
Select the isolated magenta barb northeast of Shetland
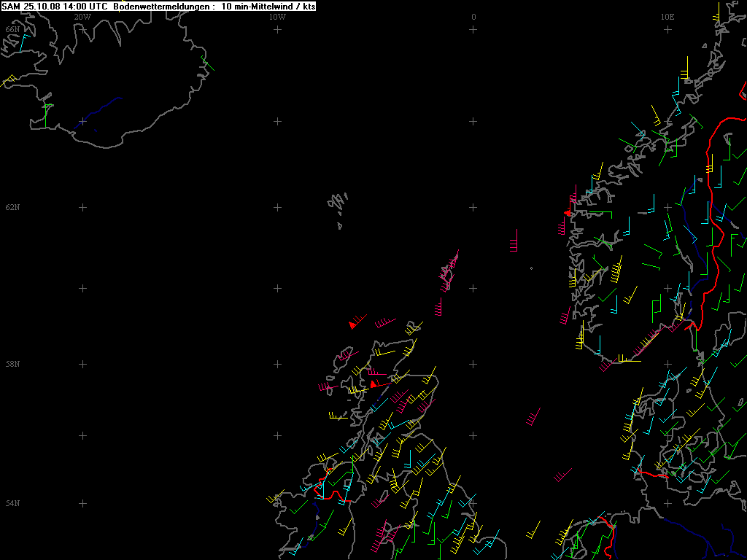coord(514,241)
